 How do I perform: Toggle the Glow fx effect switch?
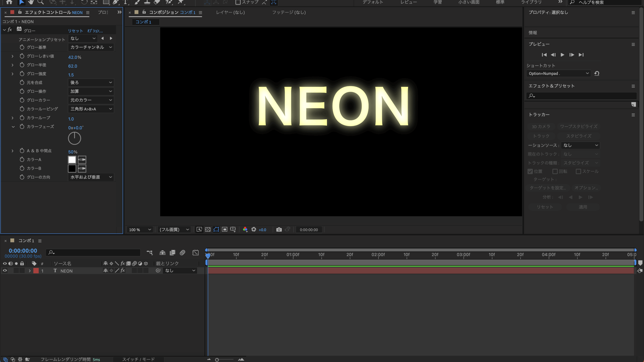pos(10,30)
